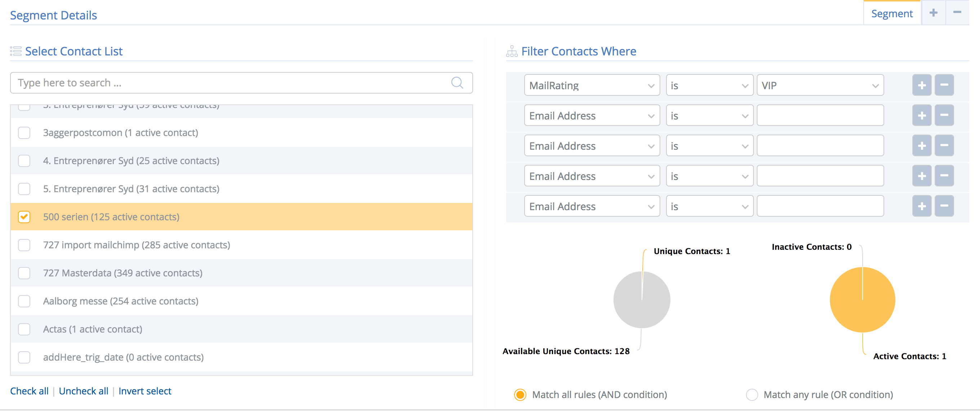
Task: Open operator dropdown in third Email row
Action: click(710, 176)
